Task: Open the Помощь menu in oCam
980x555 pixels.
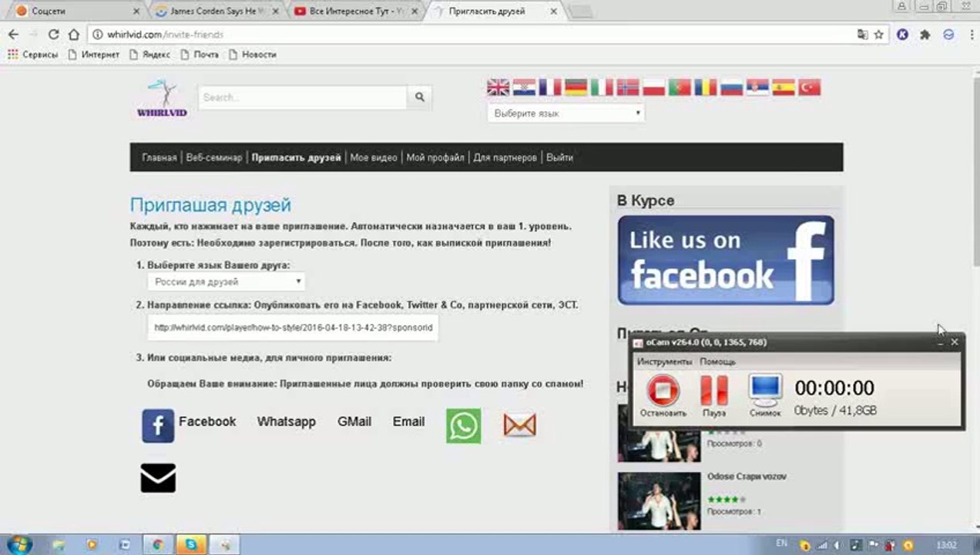Action: tap(717, 362)
